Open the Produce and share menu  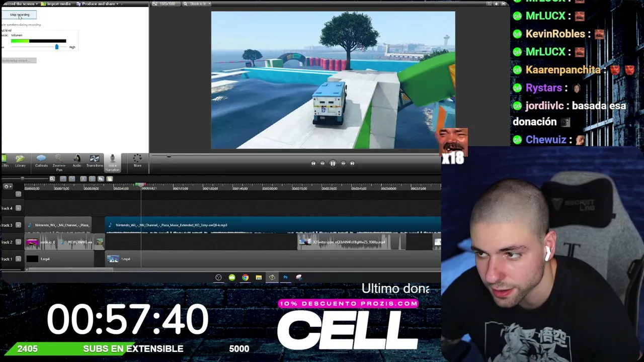[x=98, y=4]
